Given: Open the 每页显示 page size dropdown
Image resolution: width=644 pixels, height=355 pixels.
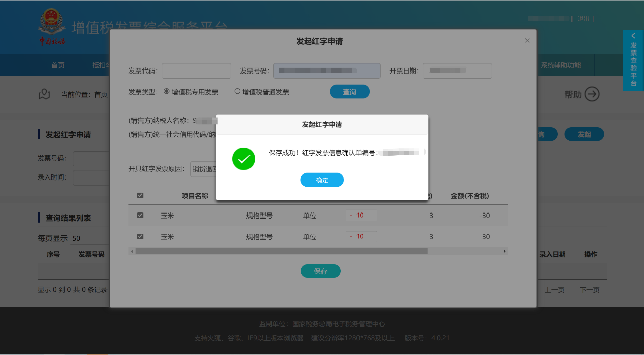Looking at the screenshot, I should pyautogui.click(x=89, y=238).
